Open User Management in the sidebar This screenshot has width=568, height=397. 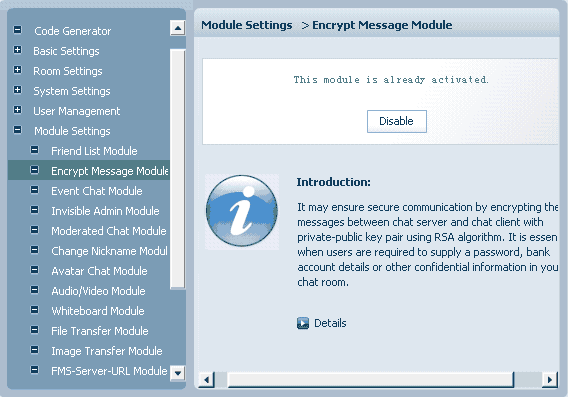pos(76,111)
